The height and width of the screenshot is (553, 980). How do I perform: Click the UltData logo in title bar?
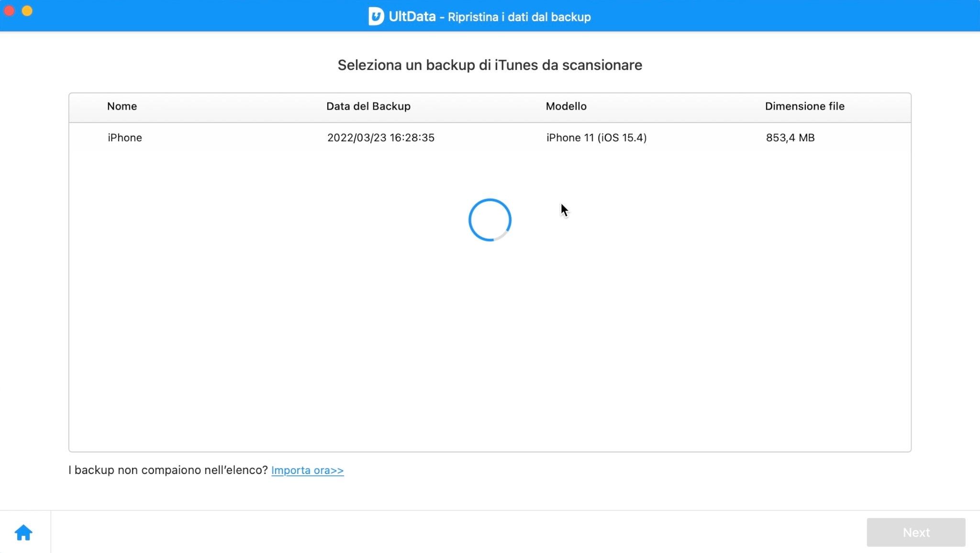pos(376,16)
